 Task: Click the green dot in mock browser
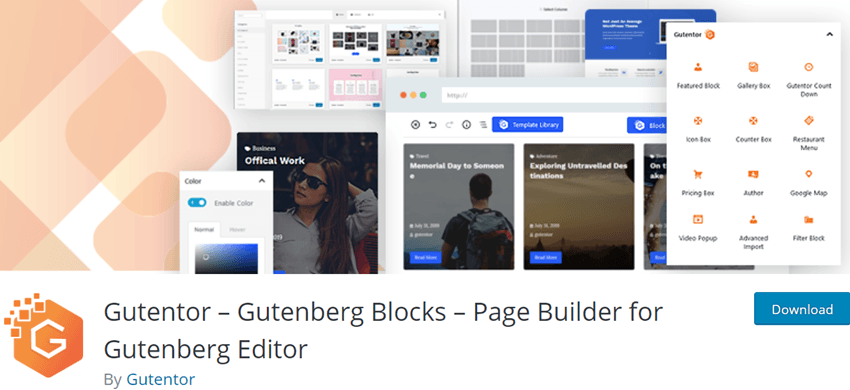423,95
